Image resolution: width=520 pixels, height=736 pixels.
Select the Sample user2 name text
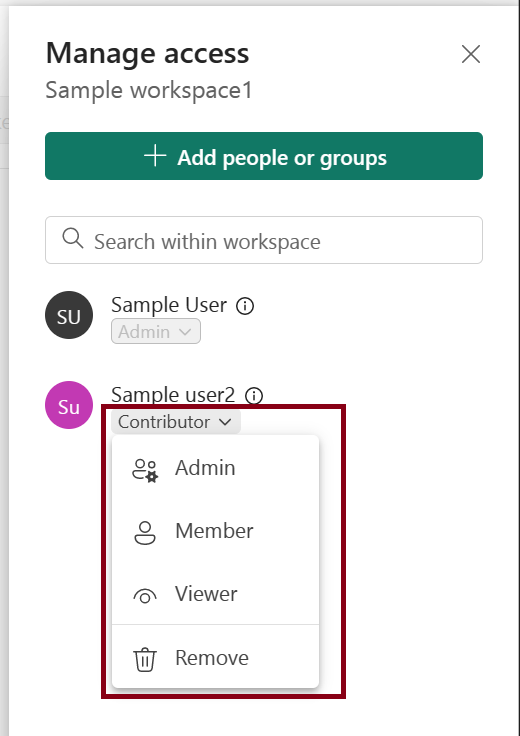coord(173,395)
